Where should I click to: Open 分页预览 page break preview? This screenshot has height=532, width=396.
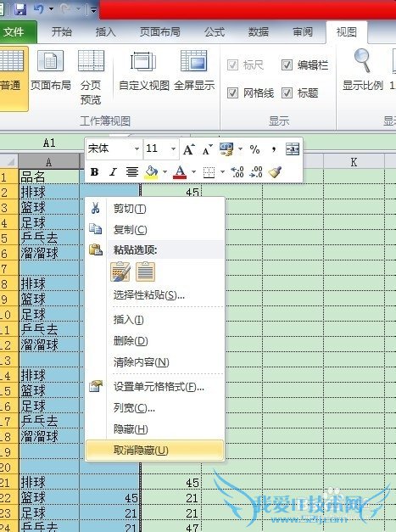click(91, 78)
